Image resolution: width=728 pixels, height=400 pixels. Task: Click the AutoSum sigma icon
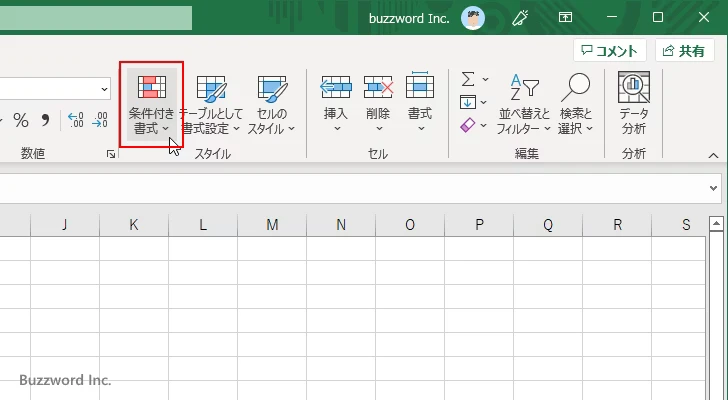[467, 79]
